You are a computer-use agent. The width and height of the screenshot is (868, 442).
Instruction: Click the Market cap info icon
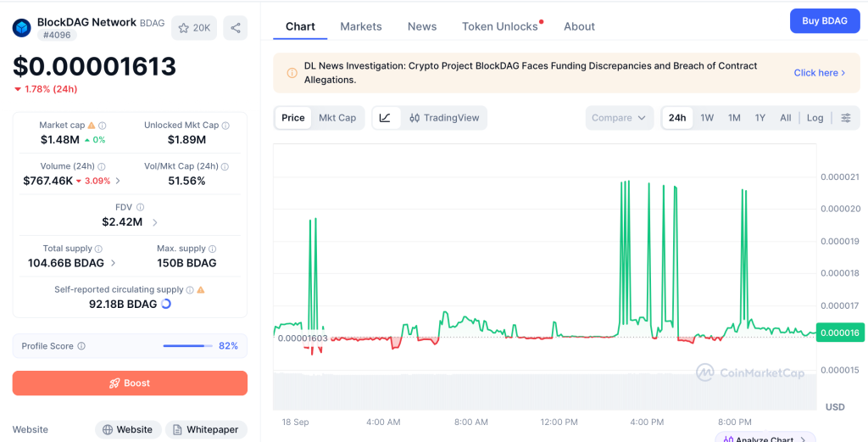103,126
